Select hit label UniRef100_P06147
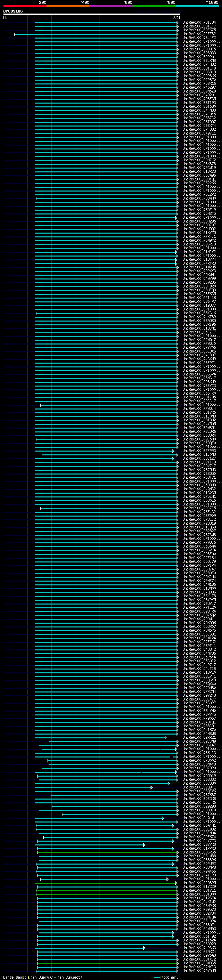Viewport: 222px width, 980px height. pyautogui.click(x=199, y=745)
